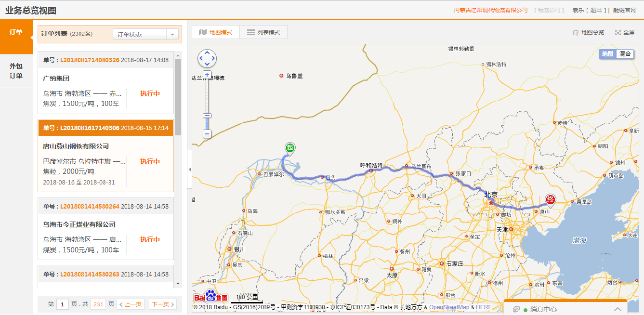The width and height of the screenshot is (644, 315).
Task: Click the 银川 city marker on map
Action: [229, 249]
